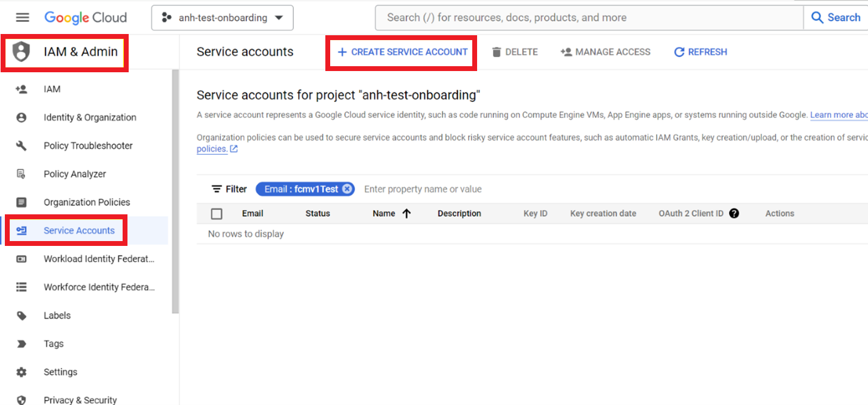Click the Status column header
868x405 pixels.
317,214
